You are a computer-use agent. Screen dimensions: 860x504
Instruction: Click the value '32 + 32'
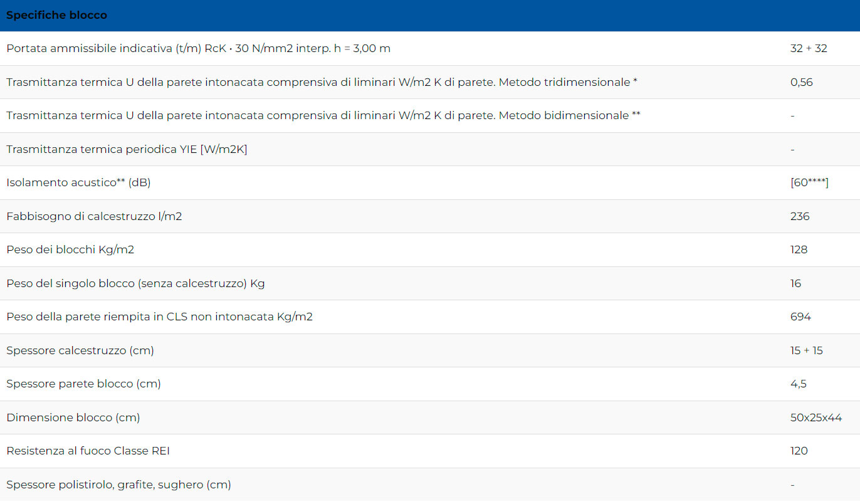[809, 48]
